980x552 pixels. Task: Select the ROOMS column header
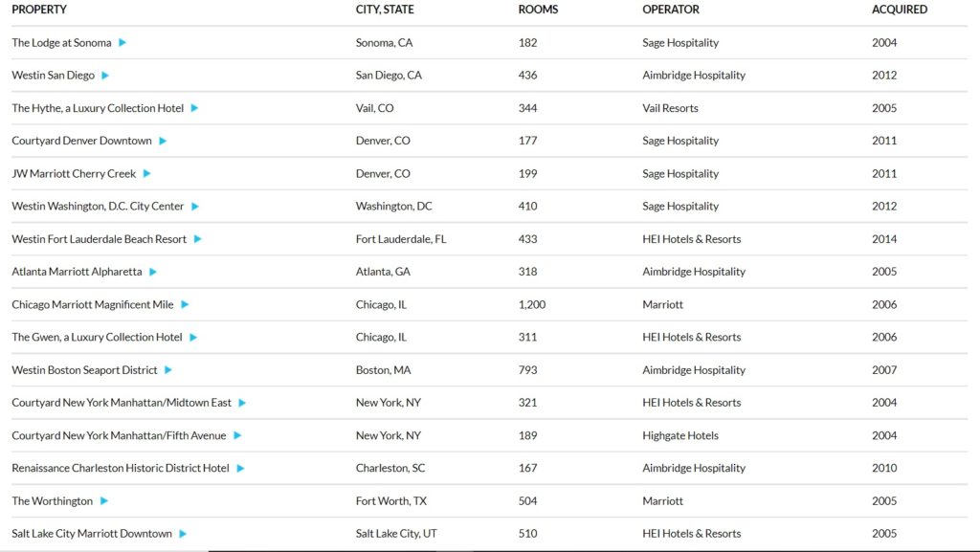click(538, 10)
